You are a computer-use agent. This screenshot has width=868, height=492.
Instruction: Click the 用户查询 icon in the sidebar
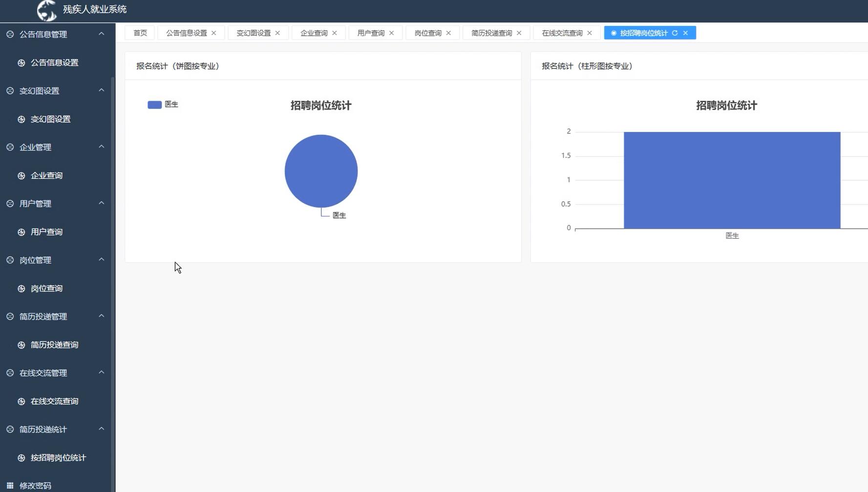click(x=21, y=232)
